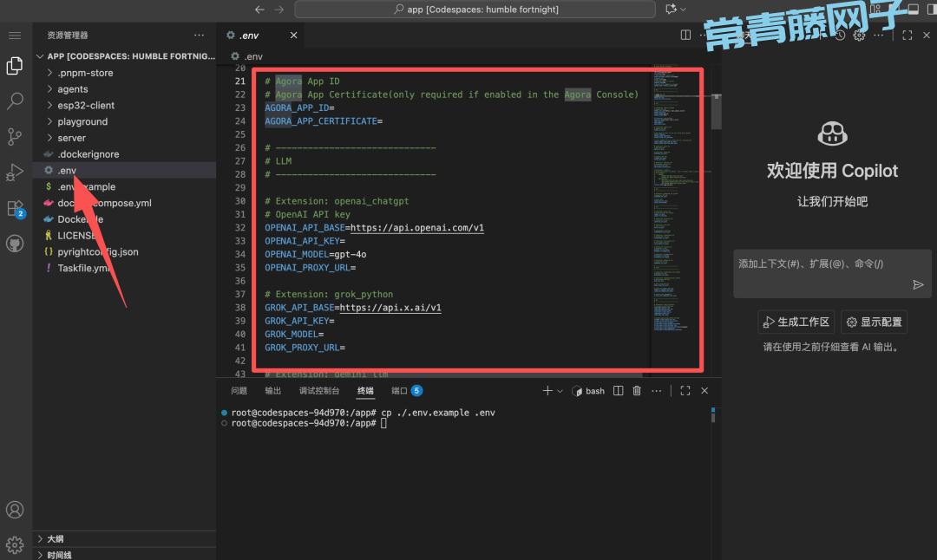Click the OPENAI_MODEL=gpt-4o line
Image resolution: width=937 pixels, height=560 pixels.
[x=316, y=254]
